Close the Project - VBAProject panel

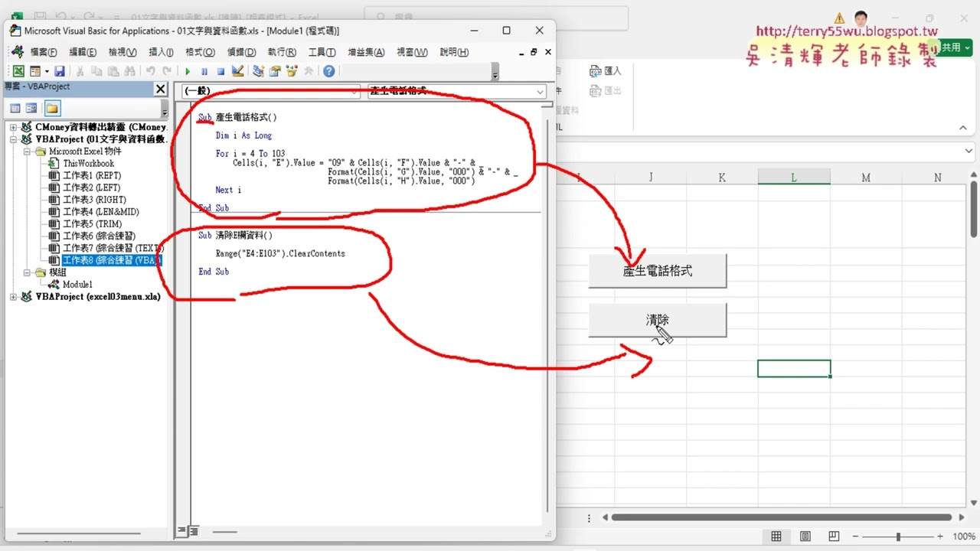(x=161, y=89)
